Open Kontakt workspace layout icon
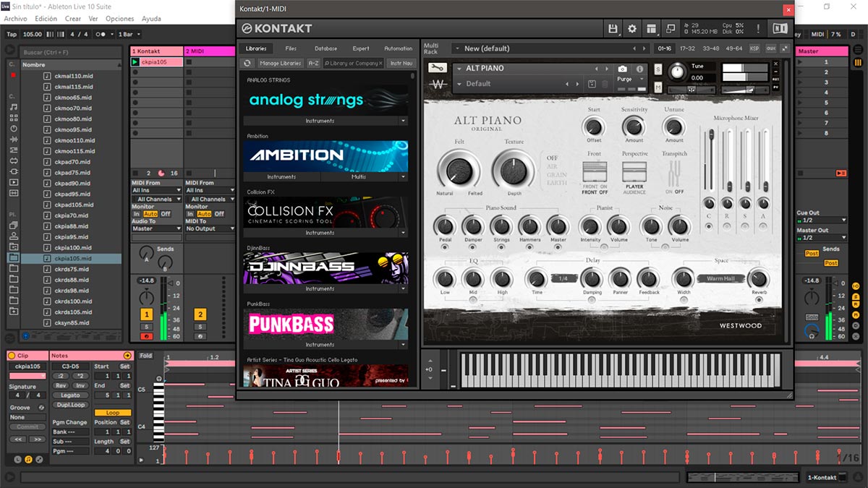This screenshot has width=868, height=488. pyautogui.click(x=652, y=29)
